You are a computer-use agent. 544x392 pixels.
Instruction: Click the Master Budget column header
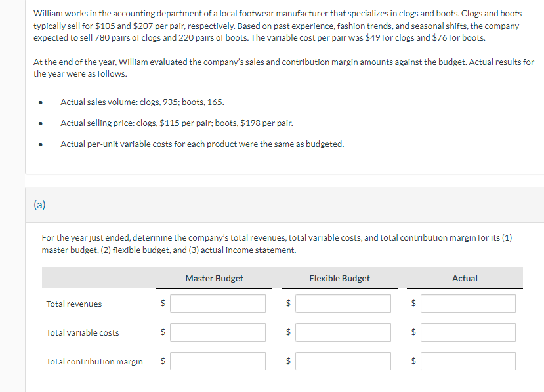coord(214,278)
